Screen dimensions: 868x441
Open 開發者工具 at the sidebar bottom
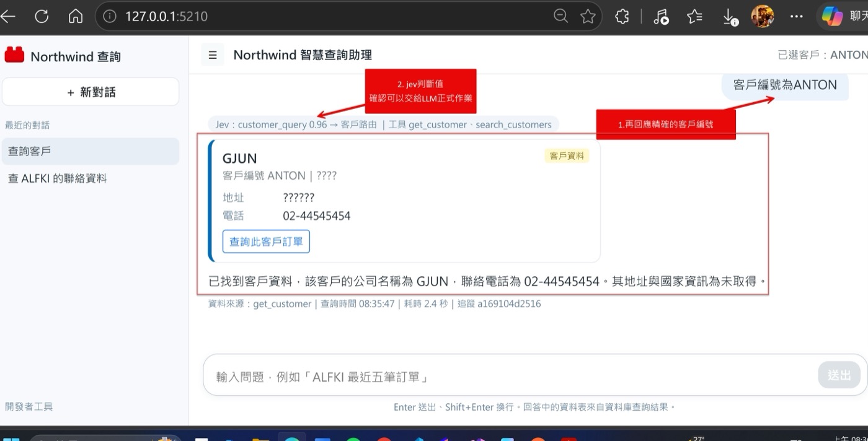[29, 406]
